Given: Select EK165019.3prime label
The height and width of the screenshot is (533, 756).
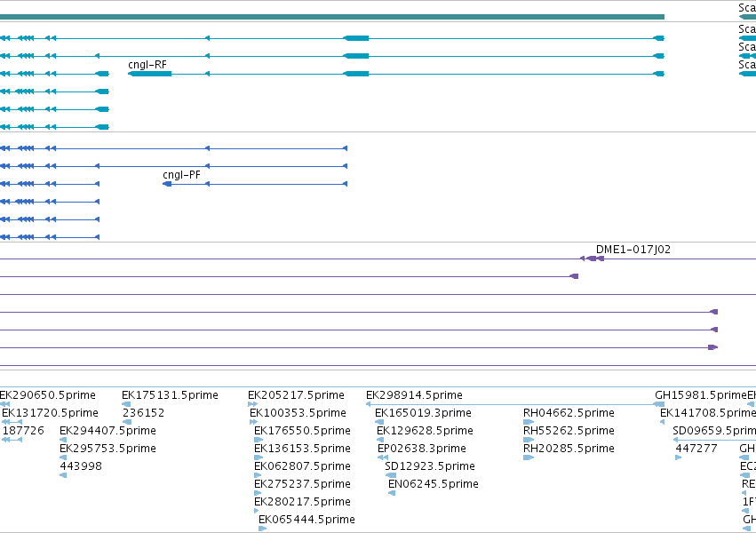Looking at the screenshot, I should pyautogui.click(x=423, y=413).
